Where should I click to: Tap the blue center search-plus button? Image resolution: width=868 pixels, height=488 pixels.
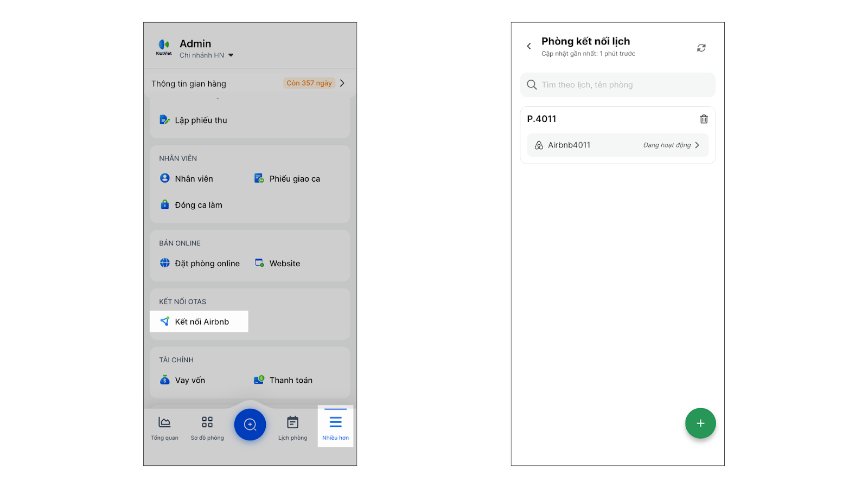(x=250, y=424)
